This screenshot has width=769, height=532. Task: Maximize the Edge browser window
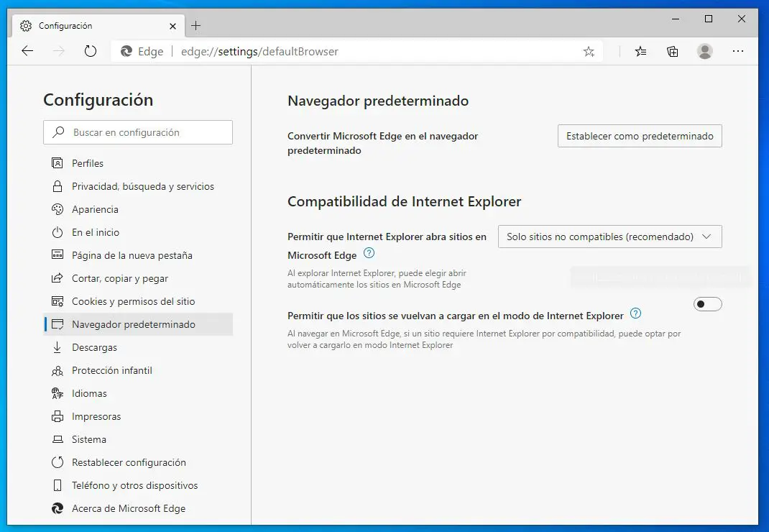pyautogui.click(x=708, y=19)
